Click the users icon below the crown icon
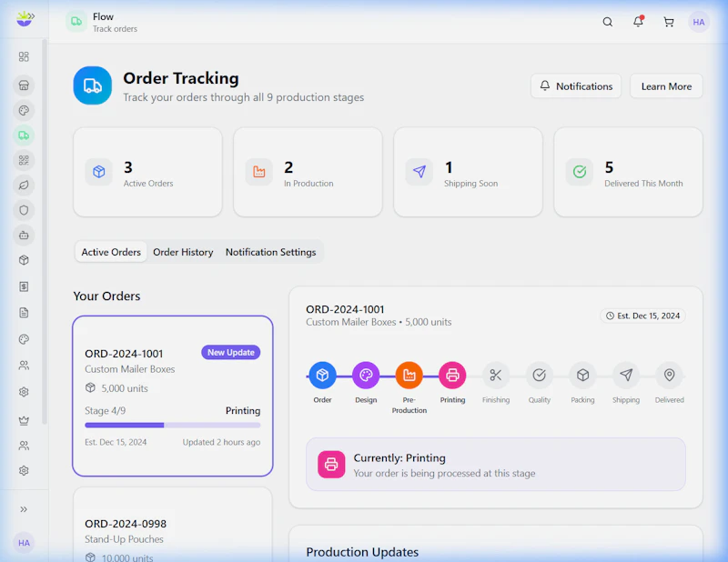This screenshot has width=728, height=562. tap(24, 446)
